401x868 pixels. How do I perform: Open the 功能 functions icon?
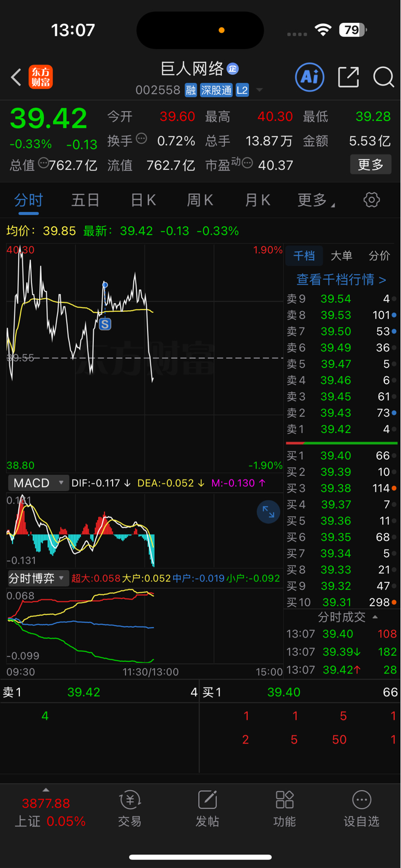285,809
